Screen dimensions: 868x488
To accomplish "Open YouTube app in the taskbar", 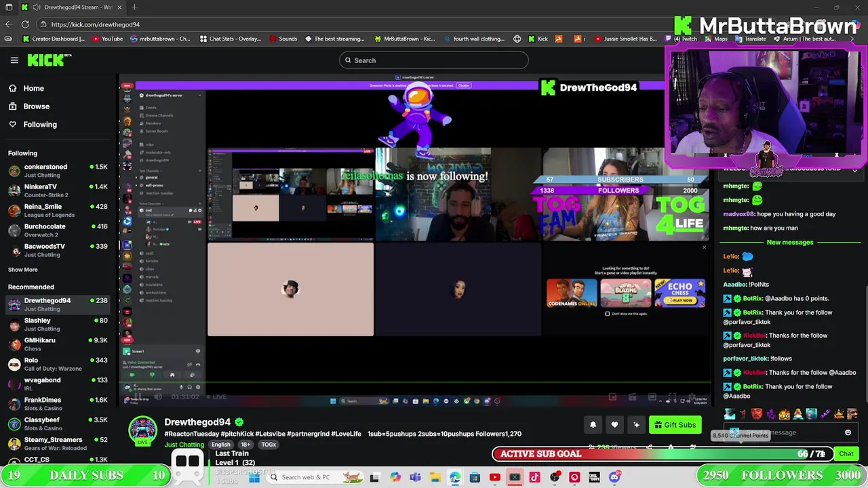I will [494, 477].
